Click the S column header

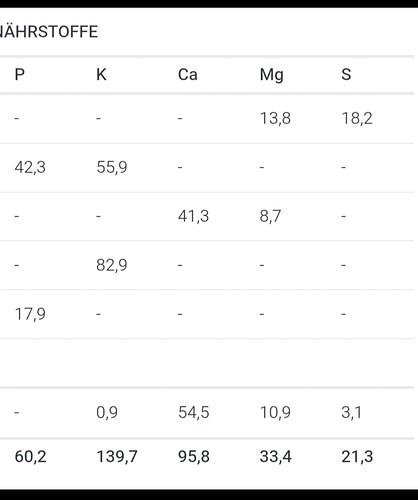[x=346, y=74]
